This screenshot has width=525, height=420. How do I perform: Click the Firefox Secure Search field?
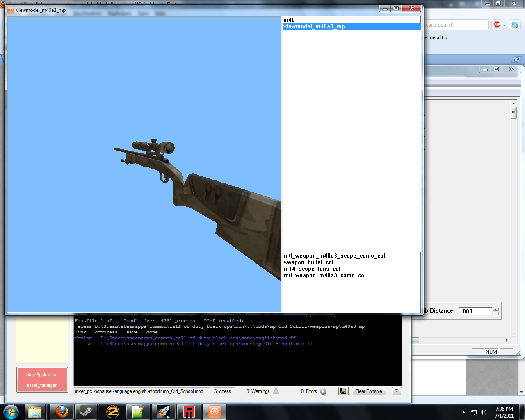pyautogui.click(x=455, y=25)
